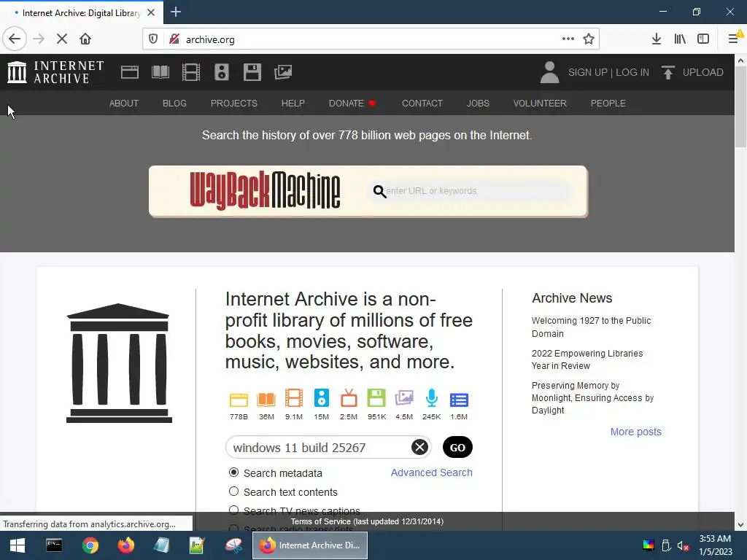Open Windows Start menu
This screenshot has height=560, width=747.
click(x=18, y=545)
